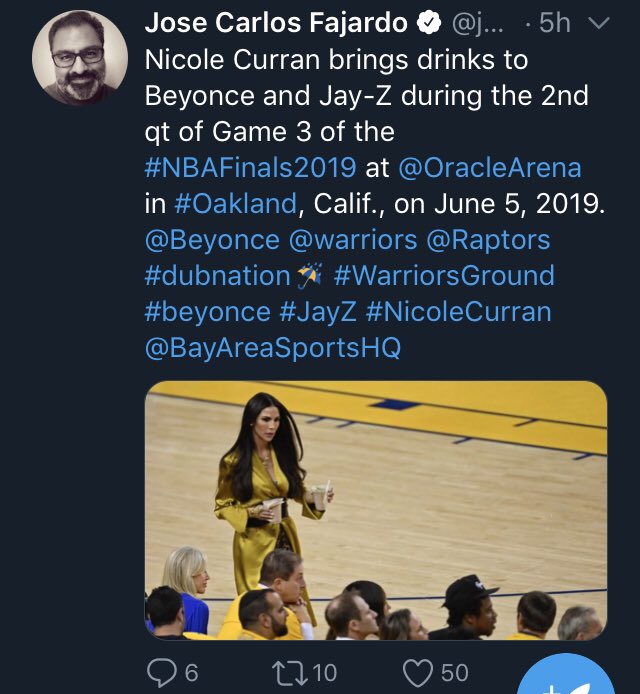
Task: Open the courtside photo attached to tweet
Action: [x=375, y=510]
